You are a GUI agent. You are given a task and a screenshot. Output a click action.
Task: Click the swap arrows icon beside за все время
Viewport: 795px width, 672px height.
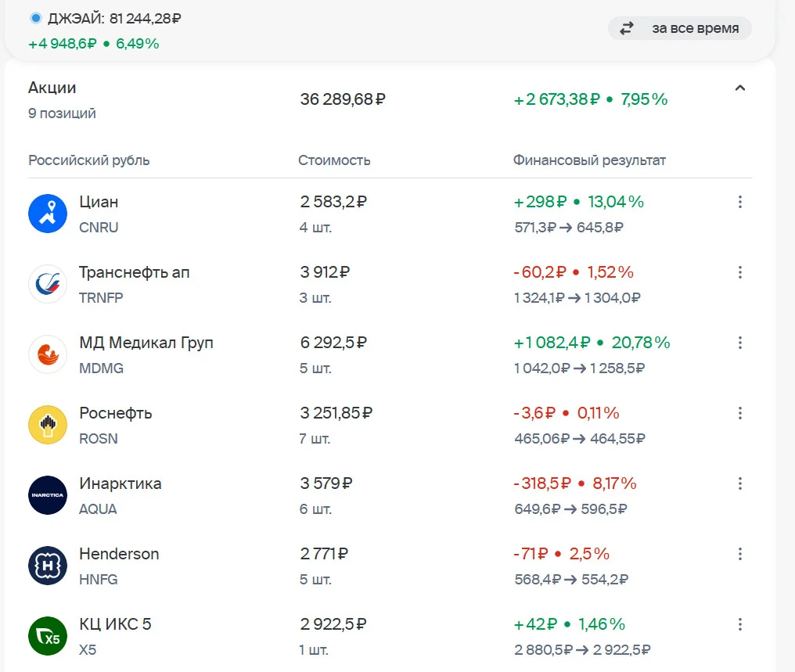(x=627, y=28)
